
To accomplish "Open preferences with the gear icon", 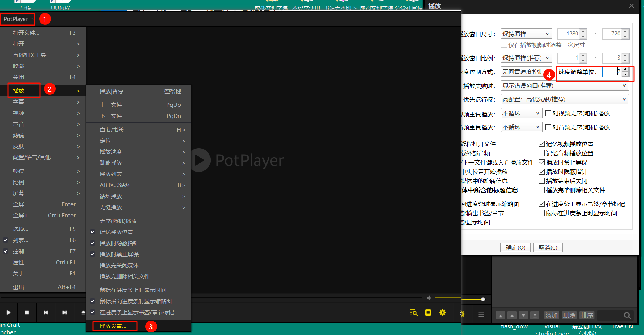I will 442,312.
